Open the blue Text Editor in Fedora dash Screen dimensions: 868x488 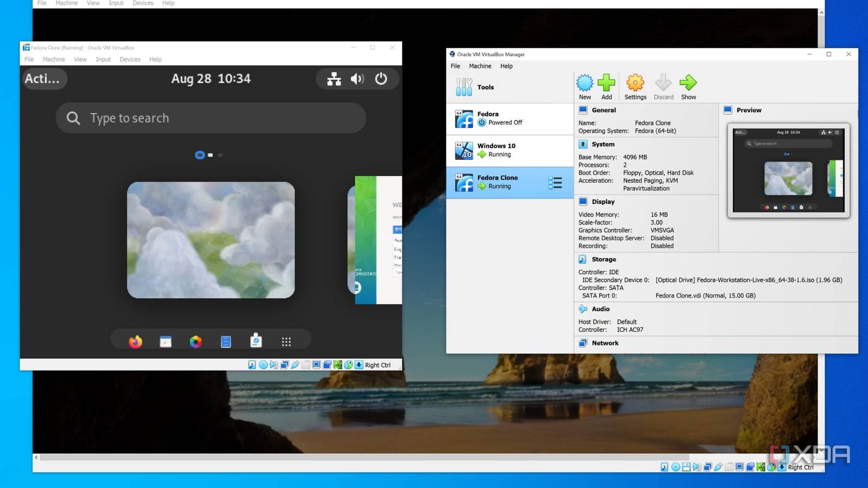click(226, 342)
